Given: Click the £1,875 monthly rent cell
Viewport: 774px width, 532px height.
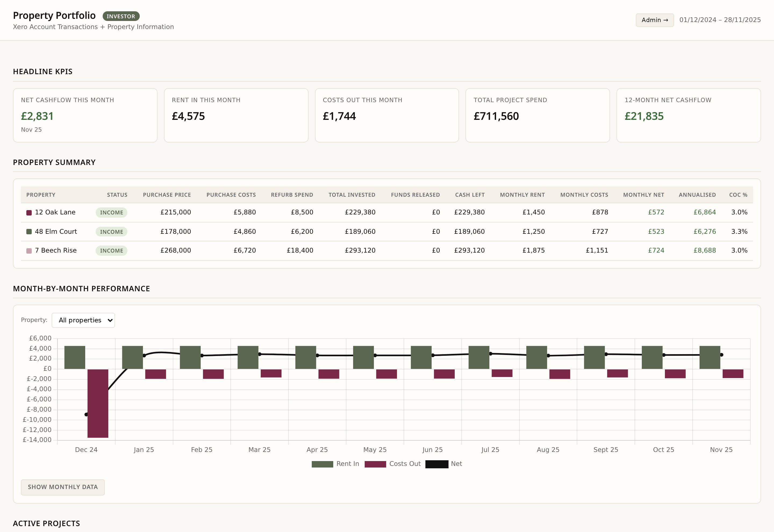Looking at the screenshot, I should (534, 250).
